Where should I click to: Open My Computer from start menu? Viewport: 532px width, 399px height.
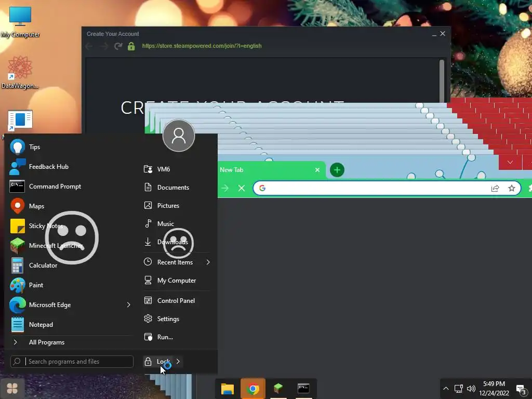(177, 280)
